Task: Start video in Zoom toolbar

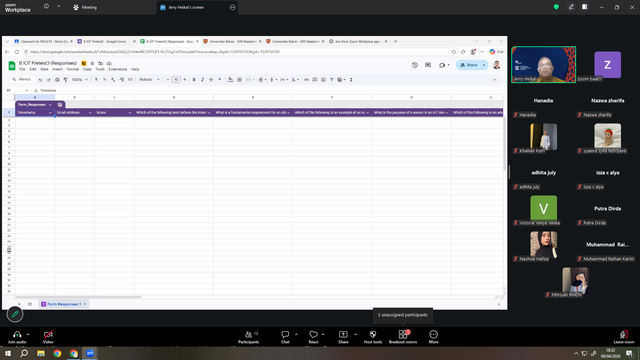Action: [48, 337]
